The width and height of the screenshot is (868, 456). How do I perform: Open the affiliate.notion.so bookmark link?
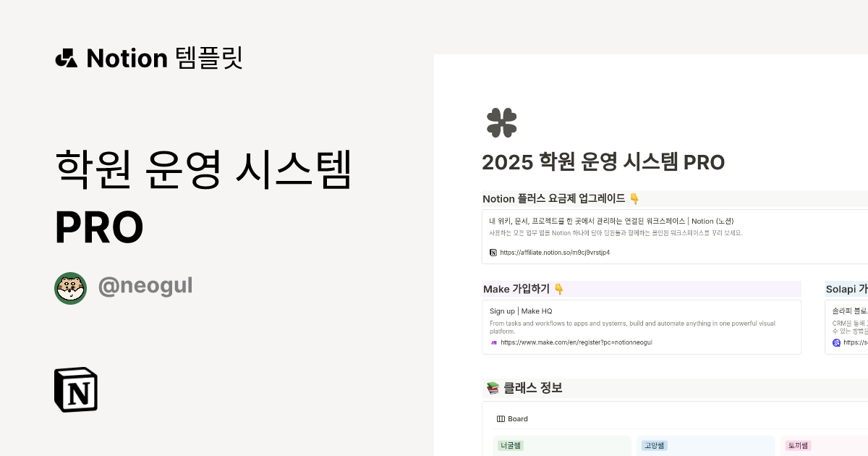pyautogui.click(x=554, y=253)
